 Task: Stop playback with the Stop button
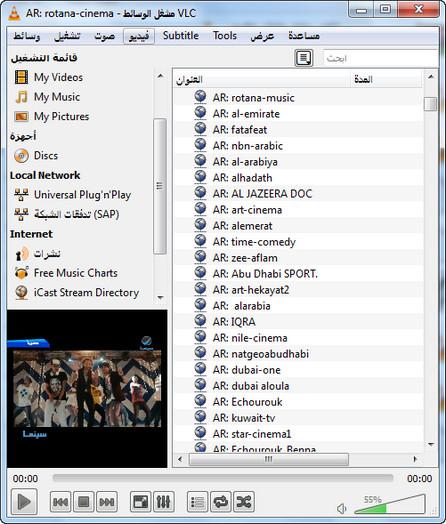(x=84, y=502)
